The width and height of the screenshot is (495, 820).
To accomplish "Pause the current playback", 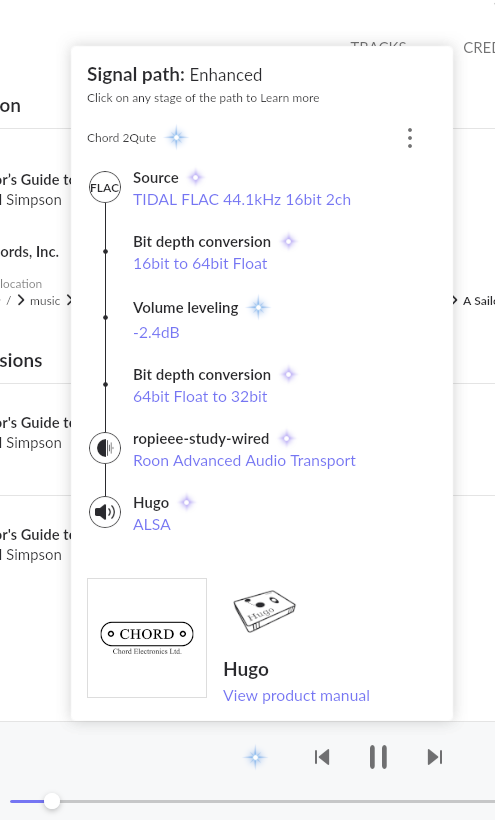I will 378,757.
